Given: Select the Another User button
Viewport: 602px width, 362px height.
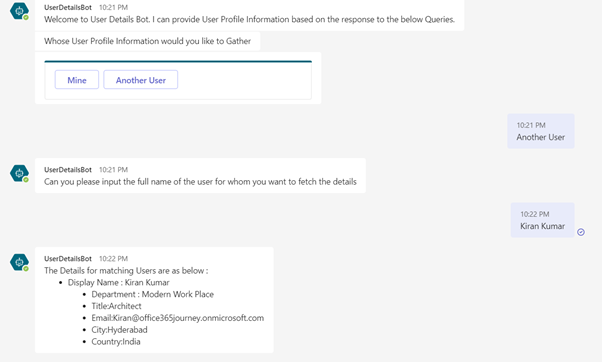Looking at the screenshot, I should 141,80.
